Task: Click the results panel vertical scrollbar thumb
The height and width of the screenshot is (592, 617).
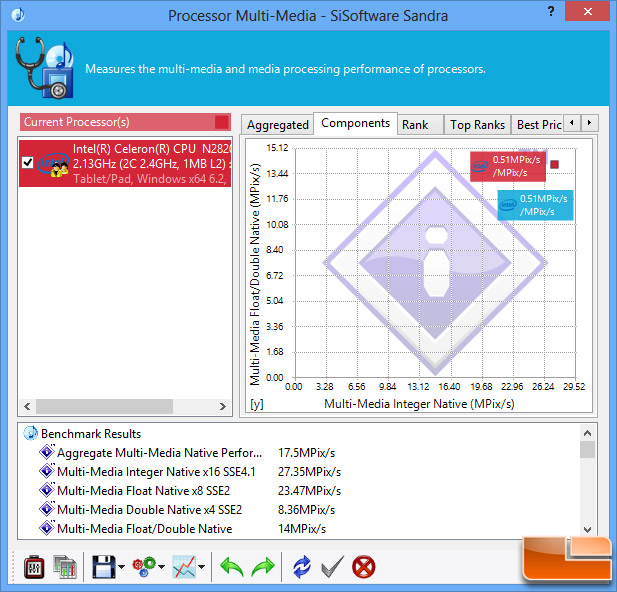Action: click(x=587, y=450)
